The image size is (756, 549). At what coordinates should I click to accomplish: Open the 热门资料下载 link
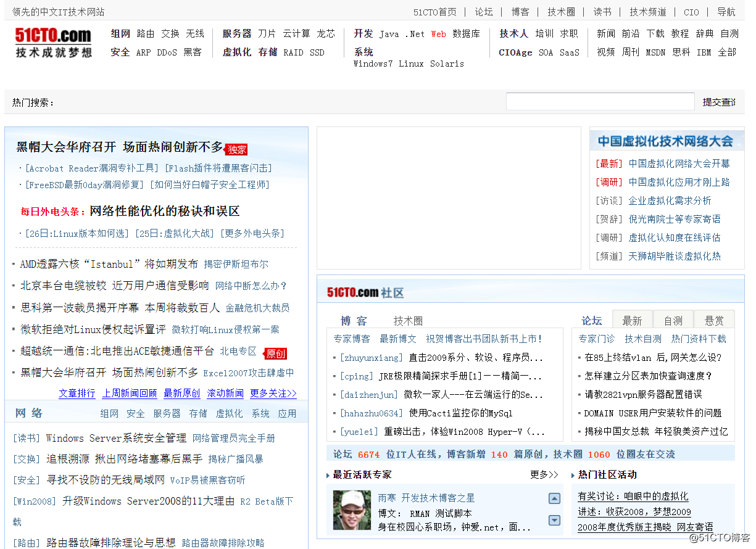coord(699,339)
